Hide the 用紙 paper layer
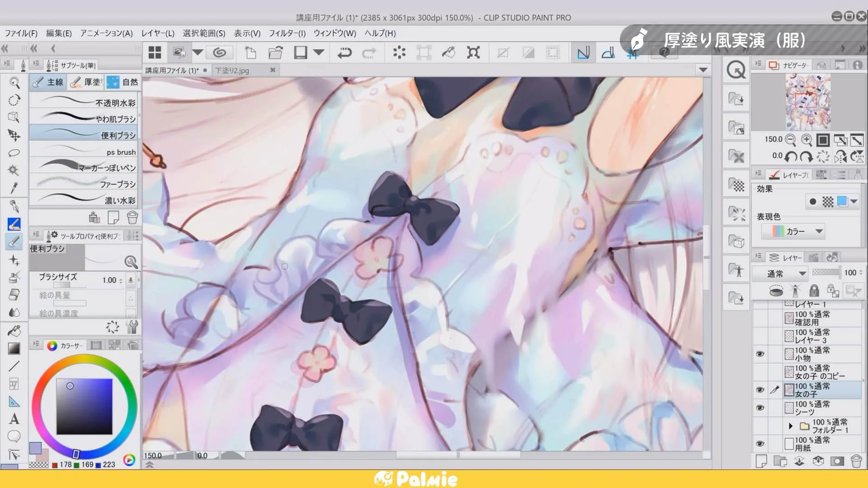868x488 pixels. [760, 444]
